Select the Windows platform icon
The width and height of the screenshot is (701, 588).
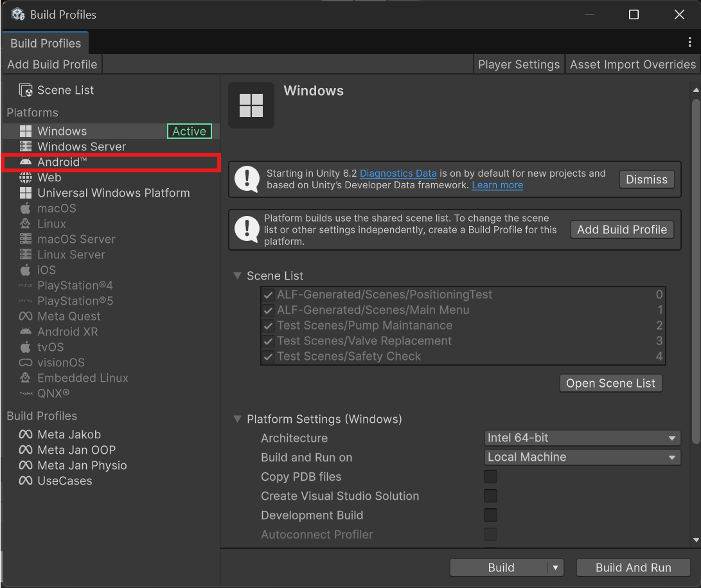pyautogui.click(x=26, y=131)
